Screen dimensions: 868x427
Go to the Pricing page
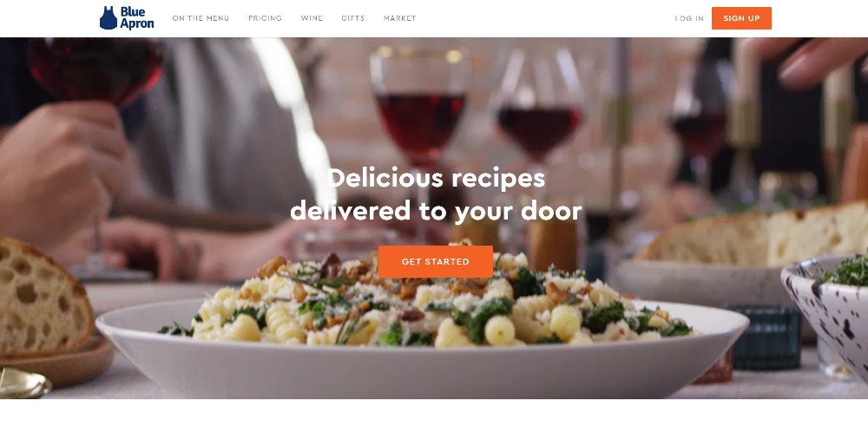click(x=265, y=18)
